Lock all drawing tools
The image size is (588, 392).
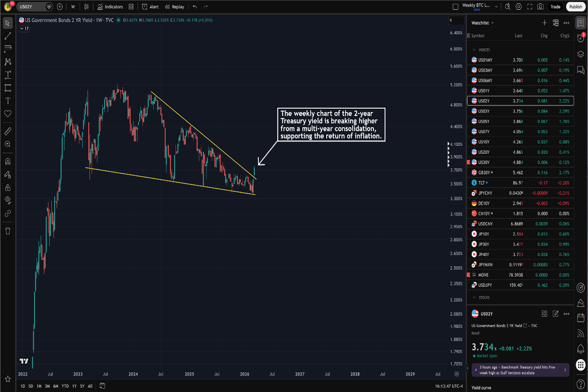8,187
